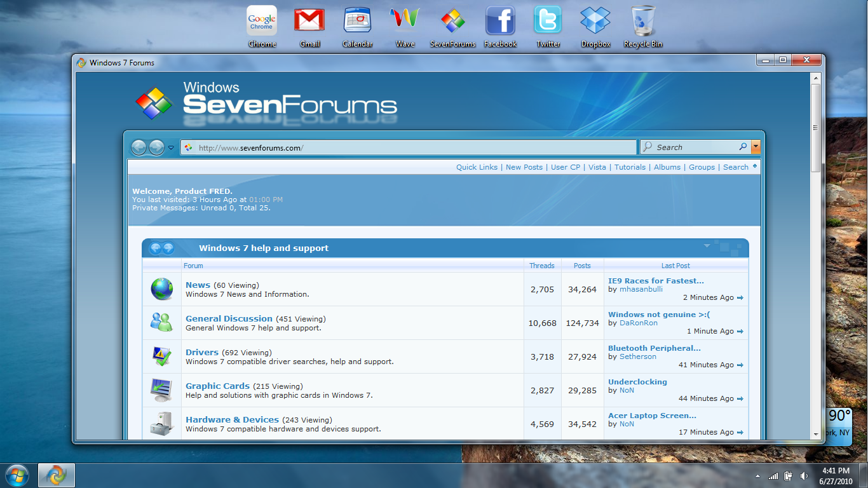
Task: Open the News forum
Action: [198, 285]
